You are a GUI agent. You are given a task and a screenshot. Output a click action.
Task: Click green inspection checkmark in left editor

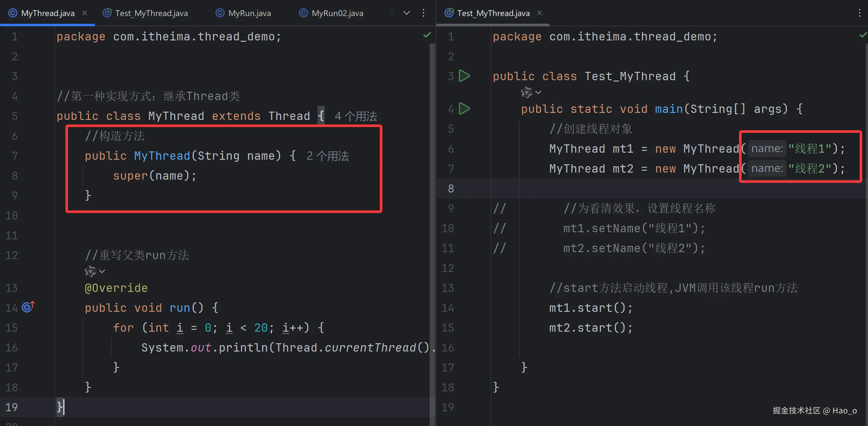[x=427, y=35]
